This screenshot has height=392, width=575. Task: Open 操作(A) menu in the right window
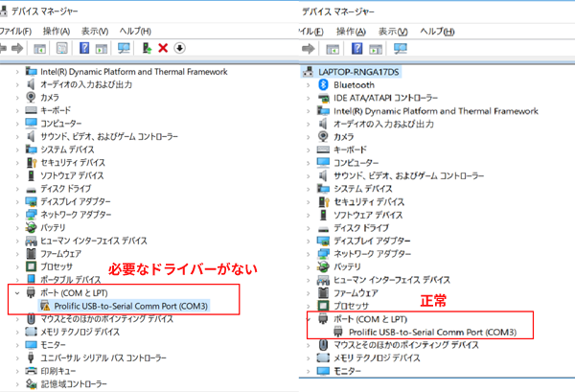[351, 32]
